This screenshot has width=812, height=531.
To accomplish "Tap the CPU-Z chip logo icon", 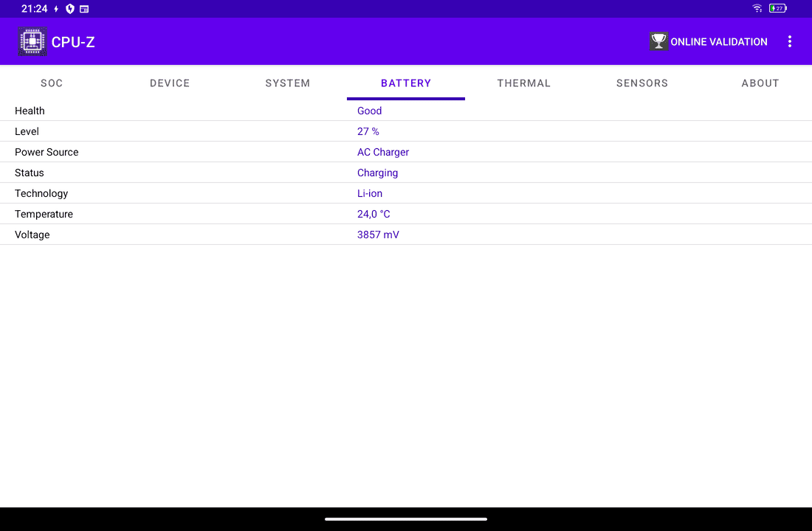I will point(32,41).
